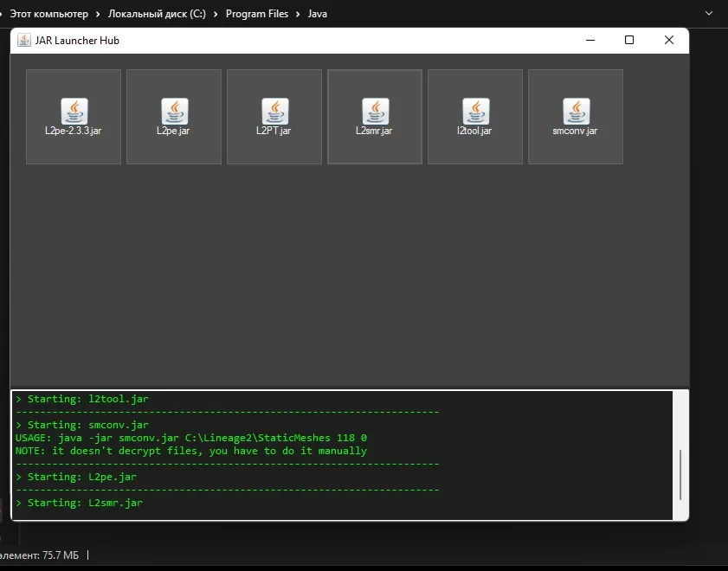
Task: Minimize the JAR Launcher Hub window
Action: pos(590,41)
